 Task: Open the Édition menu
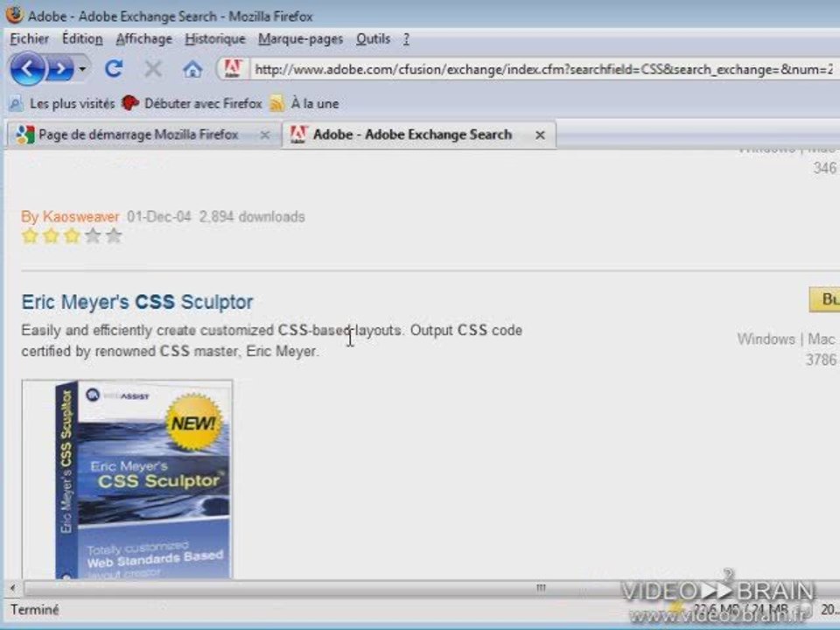coord(82,38)
